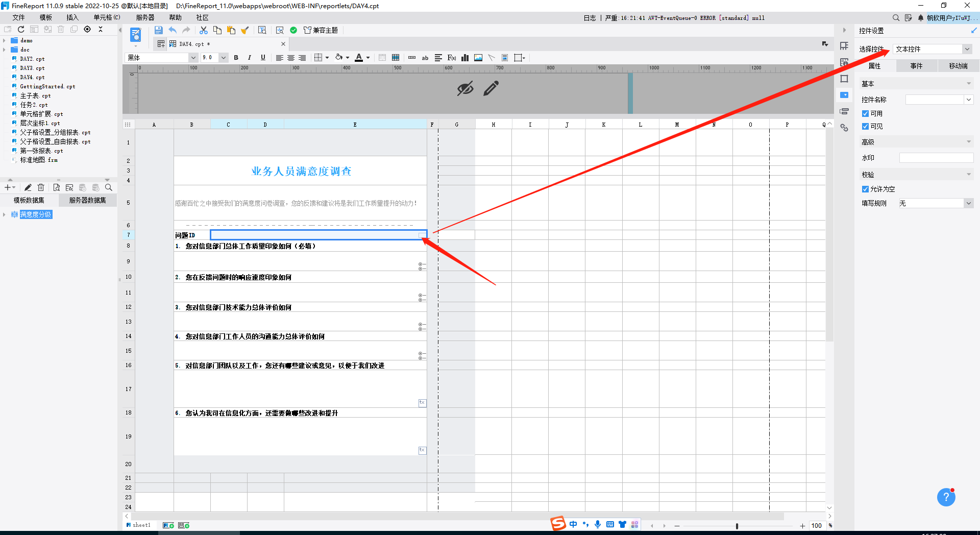Open the large preview button in toolbar
980x535 pixels.
pos(136,35)
